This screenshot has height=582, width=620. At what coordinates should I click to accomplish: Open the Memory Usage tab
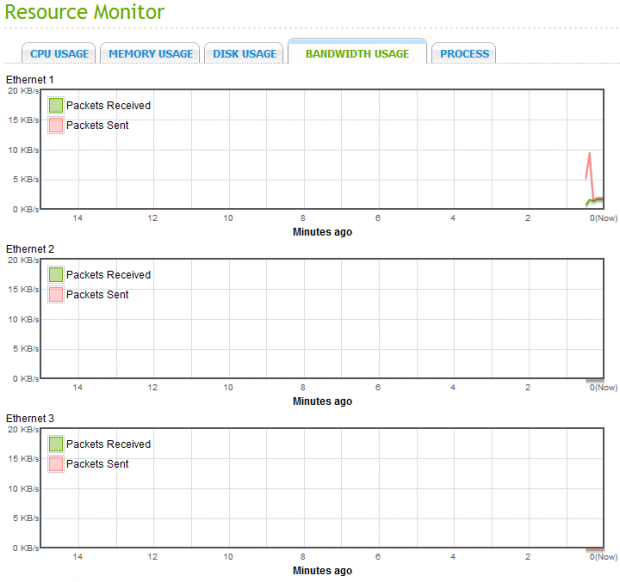pos(150,53)
